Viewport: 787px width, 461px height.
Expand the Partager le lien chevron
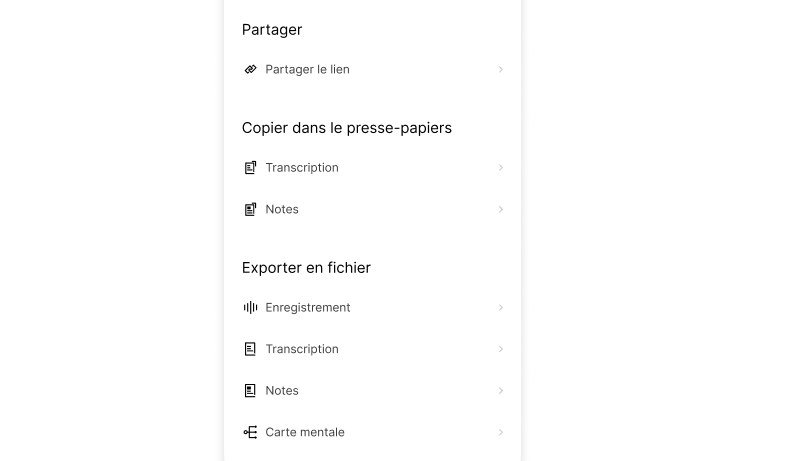tap(501, 70)
